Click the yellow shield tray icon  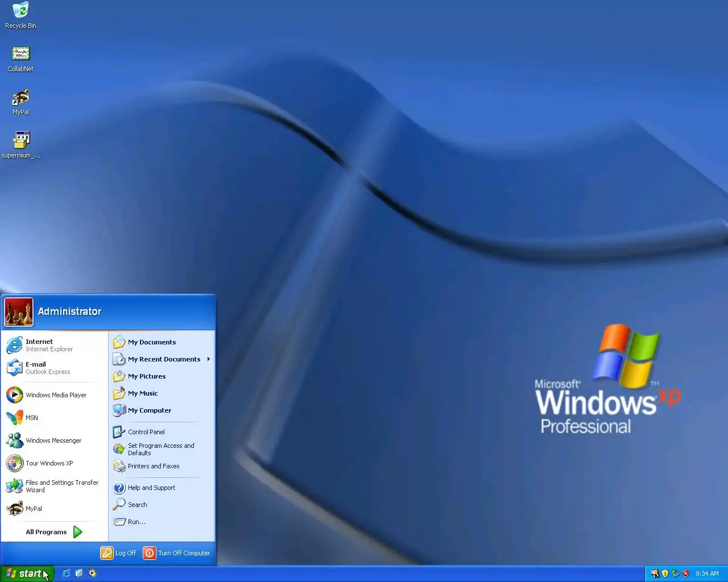(x=665, y=573)
